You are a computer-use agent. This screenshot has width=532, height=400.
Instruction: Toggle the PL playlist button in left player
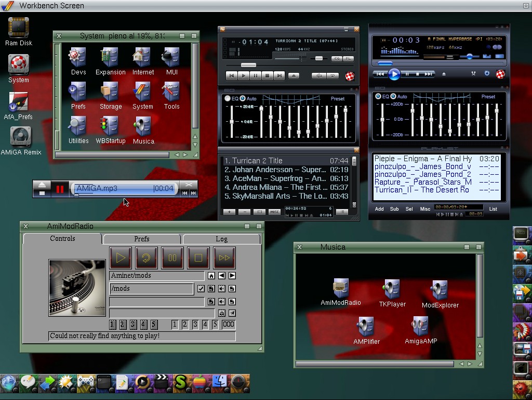(348, 59)
